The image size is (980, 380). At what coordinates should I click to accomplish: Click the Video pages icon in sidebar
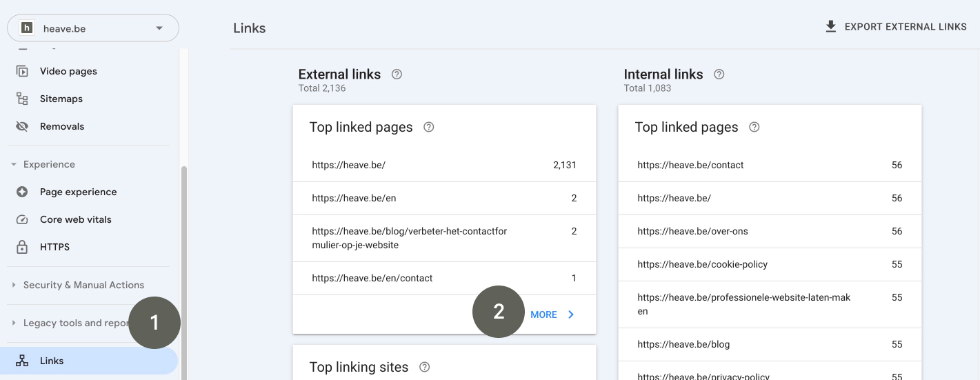point(22,71)
